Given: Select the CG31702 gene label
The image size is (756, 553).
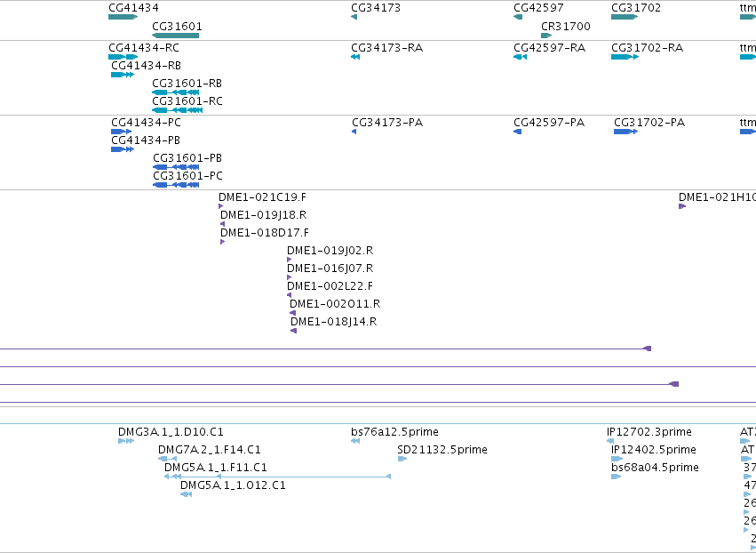Looking at the screenshot, I should [636, 8].
